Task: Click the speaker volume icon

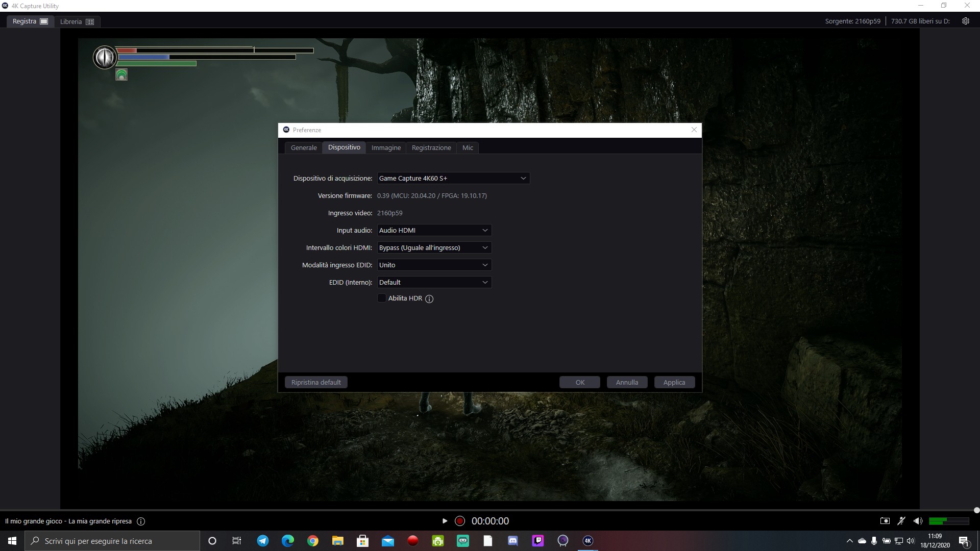Action: click(918, 521)
